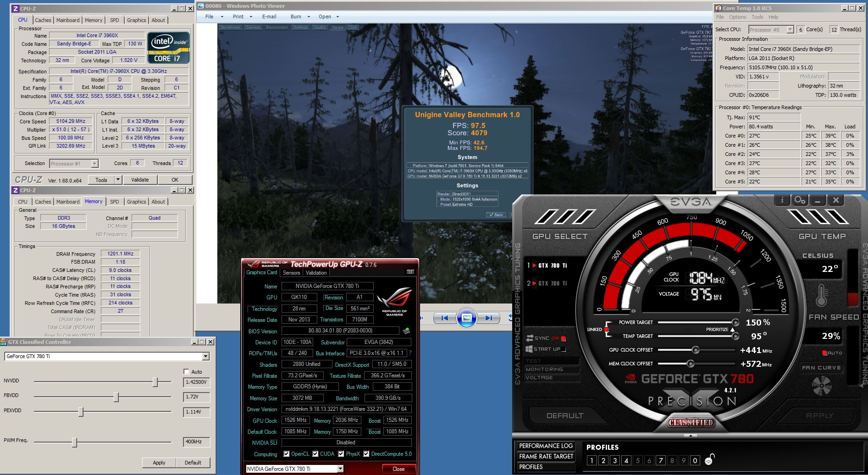The height and width of the screenshot is (475, 868).
Task: Toggle the PhysX checkbox in GPU-Z
Action: (x=341, y=454)
